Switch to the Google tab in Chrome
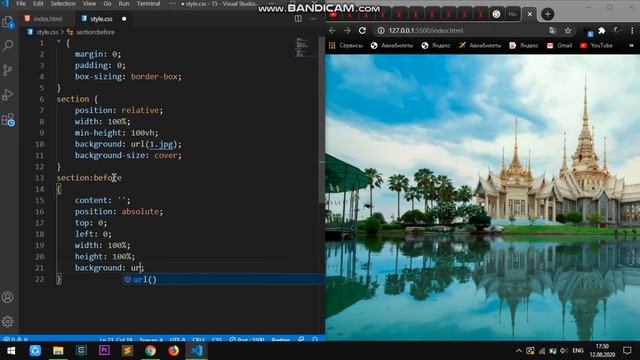 click(x=496, y=14)
